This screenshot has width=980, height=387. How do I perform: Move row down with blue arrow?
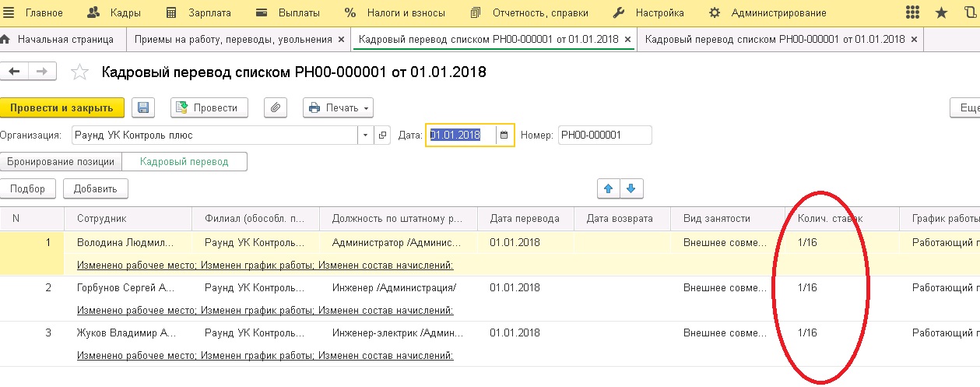[x=631, y=188]
